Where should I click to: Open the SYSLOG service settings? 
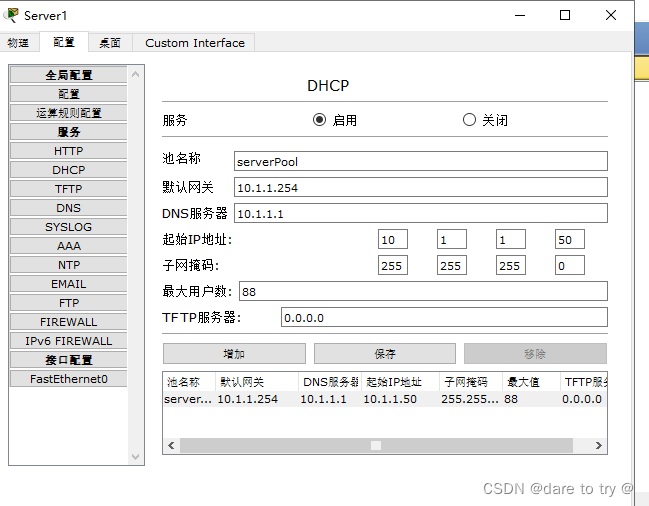click(69, 227)
